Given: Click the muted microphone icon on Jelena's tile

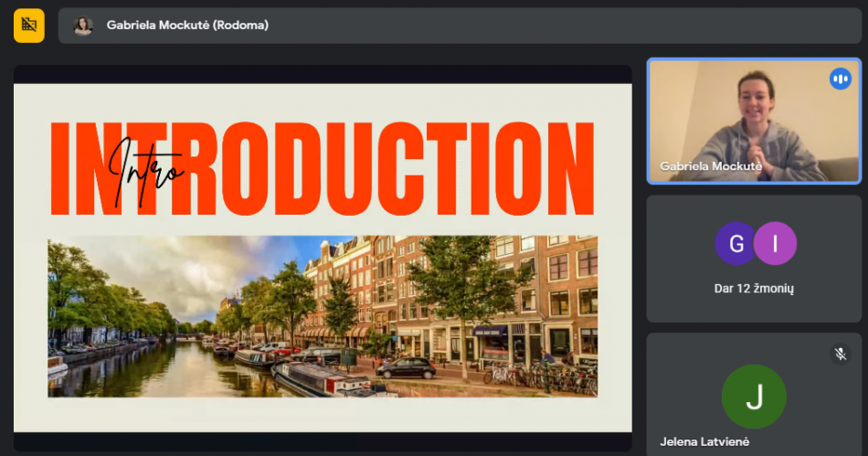Looking at the screenshot, I should 840,355.
